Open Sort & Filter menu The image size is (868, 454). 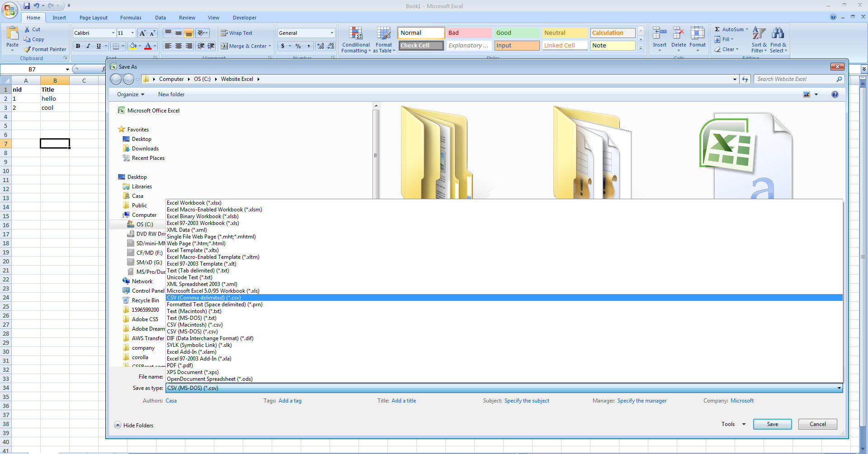[759, 40]
